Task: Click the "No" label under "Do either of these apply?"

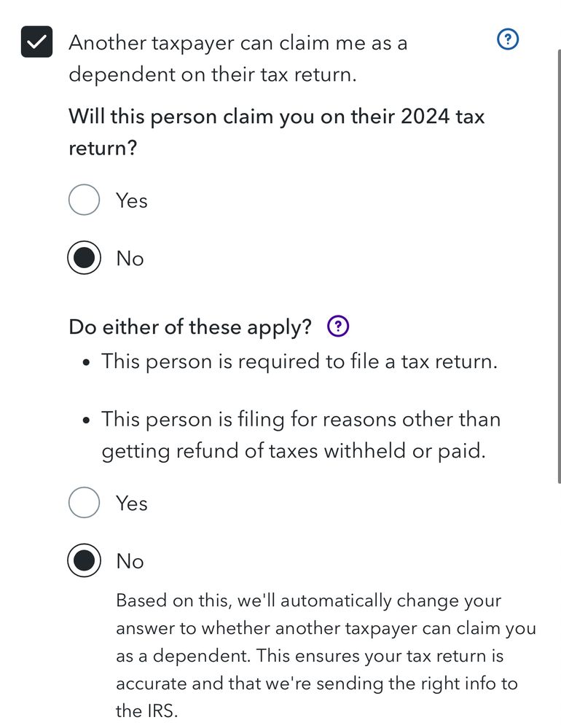Action: [x=130, y=562]
